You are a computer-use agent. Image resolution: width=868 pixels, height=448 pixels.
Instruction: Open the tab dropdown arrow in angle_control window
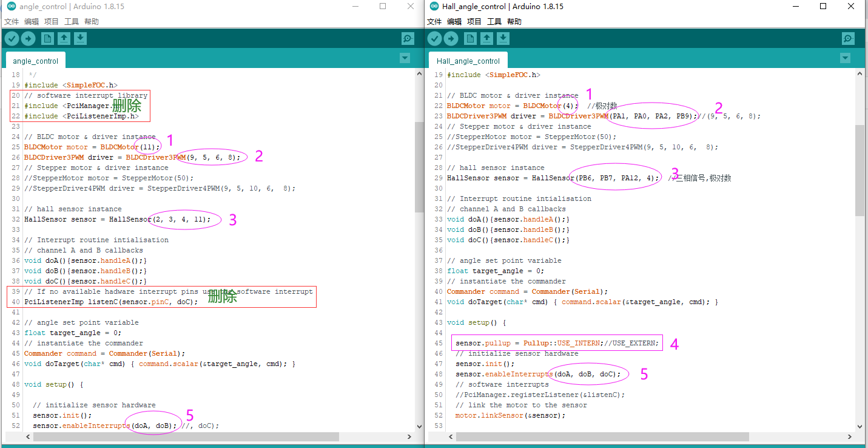click(x=405, y=58)
